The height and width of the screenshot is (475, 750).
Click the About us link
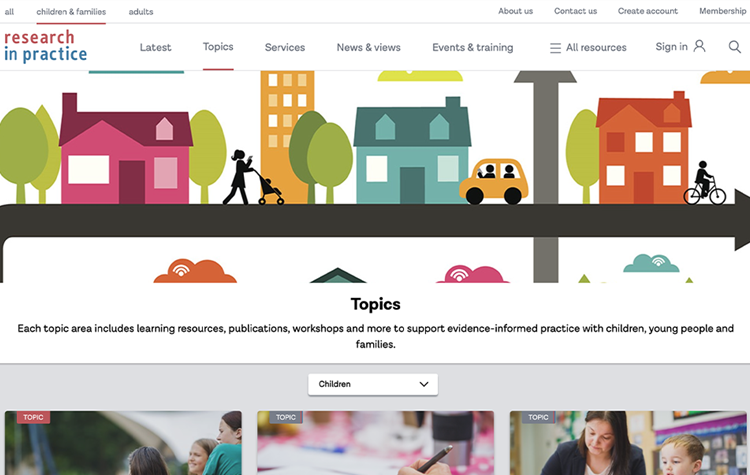point(516,11)
